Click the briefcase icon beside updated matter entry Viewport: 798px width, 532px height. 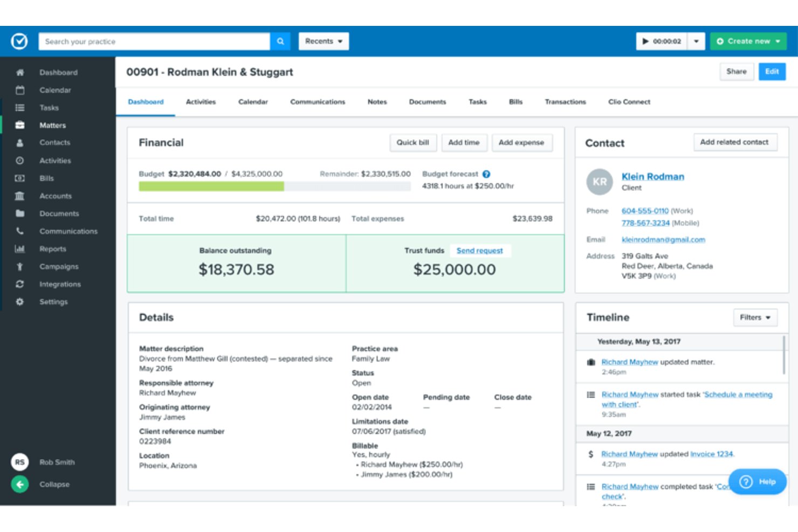click(x=591, y=362)
